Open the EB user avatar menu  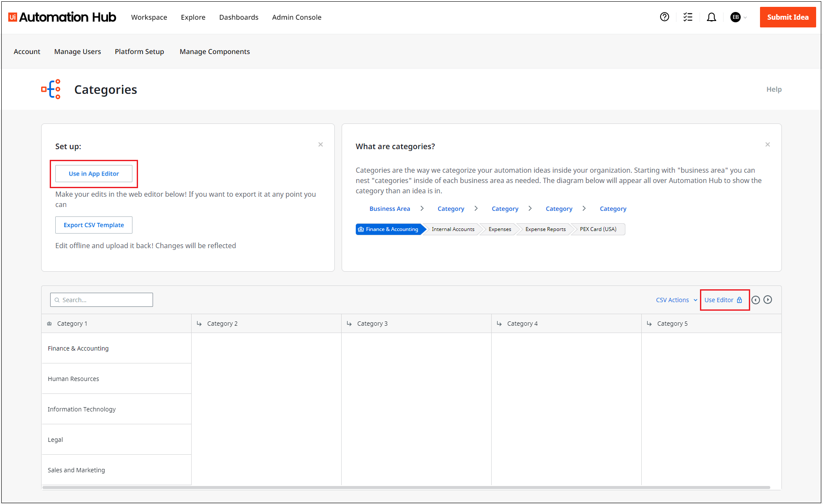(739, 17)
